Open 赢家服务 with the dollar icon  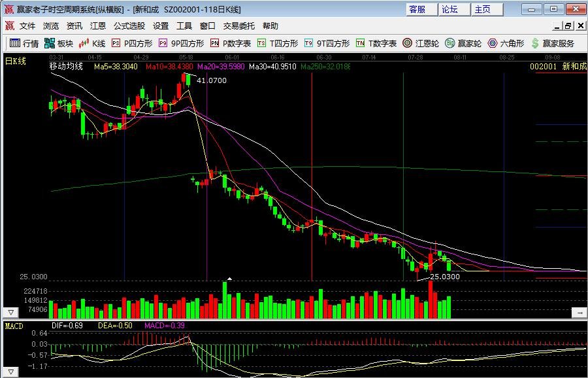pyautogui.click(x=553, y=44)
